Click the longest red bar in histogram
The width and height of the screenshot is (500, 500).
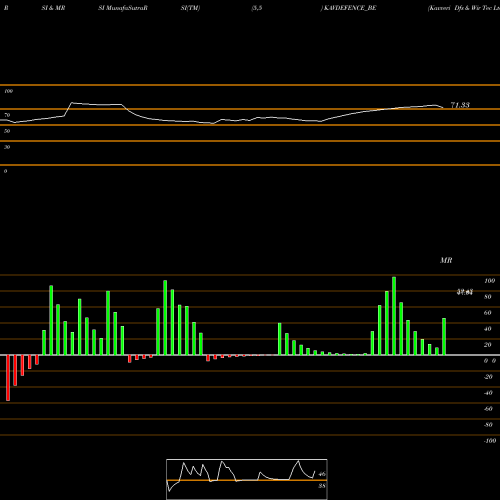[8, 378]
